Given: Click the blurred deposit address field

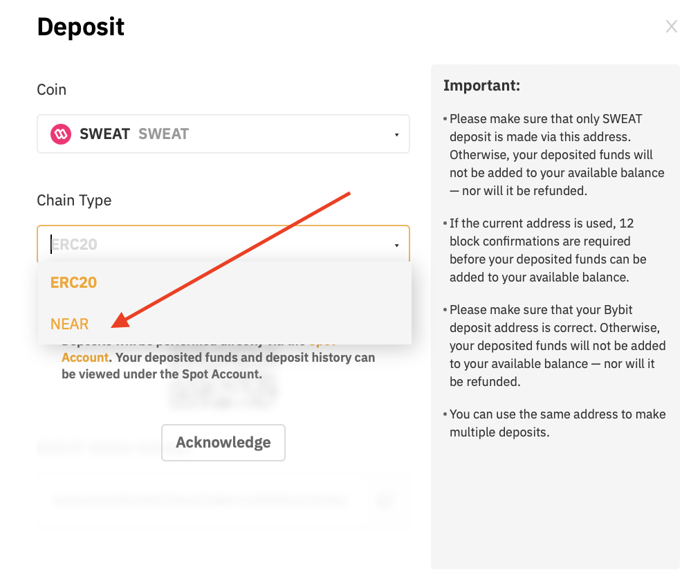Looking at the screenshot, I should point(201,499).
